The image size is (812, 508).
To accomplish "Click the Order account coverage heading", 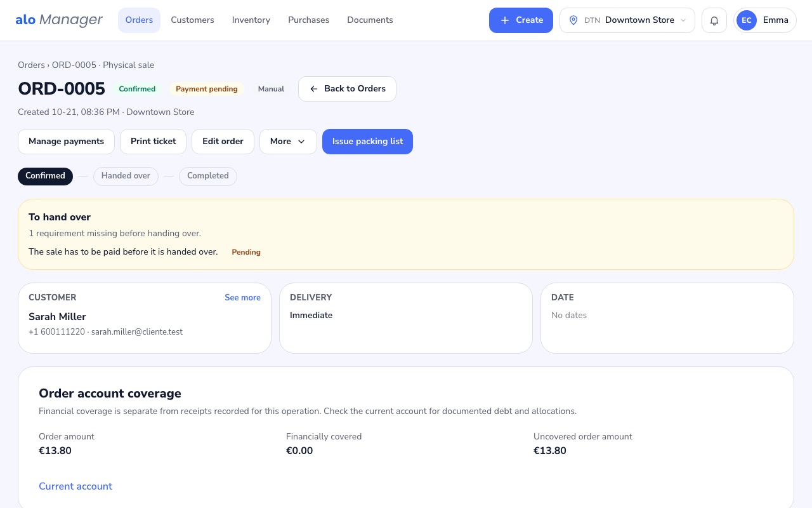I will click(110, 394).
